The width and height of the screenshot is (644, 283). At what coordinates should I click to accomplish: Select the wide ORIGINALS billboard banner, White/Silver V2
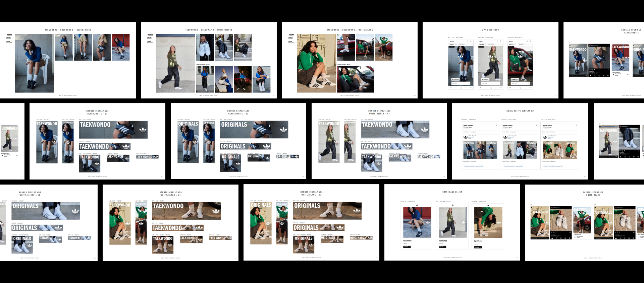[46, 211]
